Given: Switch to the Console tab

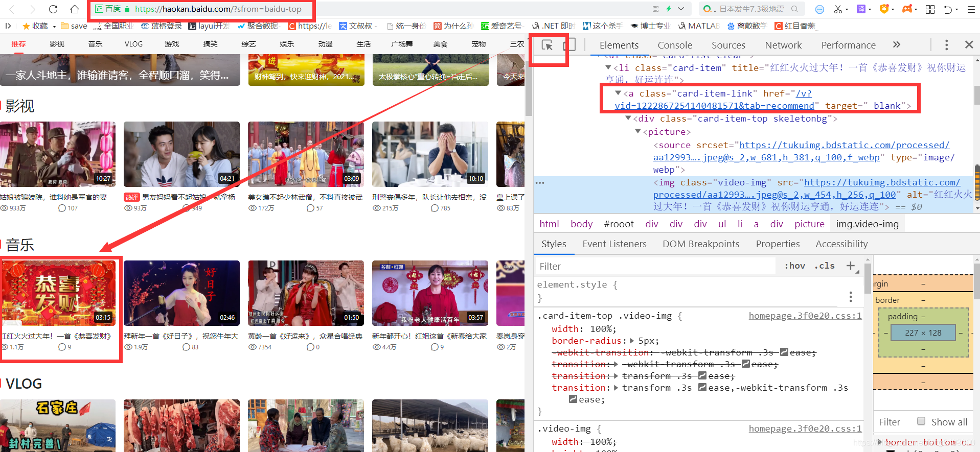Looking at the screenshot, I should [x=675, y=45].
